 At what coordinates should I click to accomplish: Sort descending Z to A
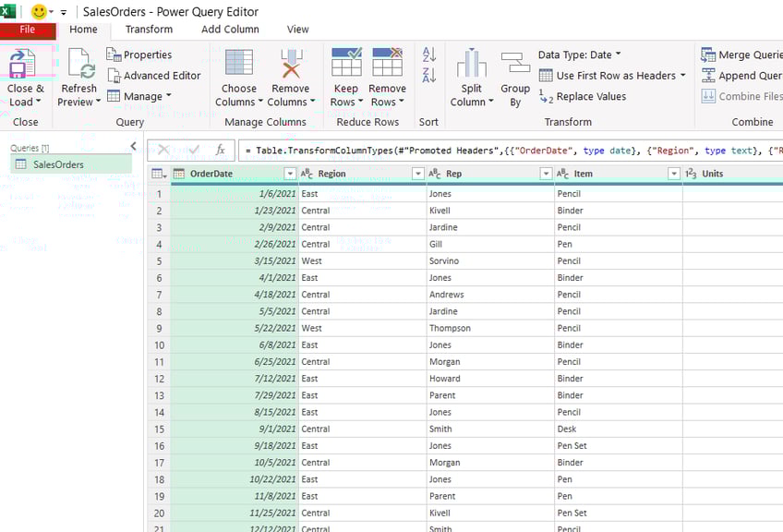(x=429, y=76)
